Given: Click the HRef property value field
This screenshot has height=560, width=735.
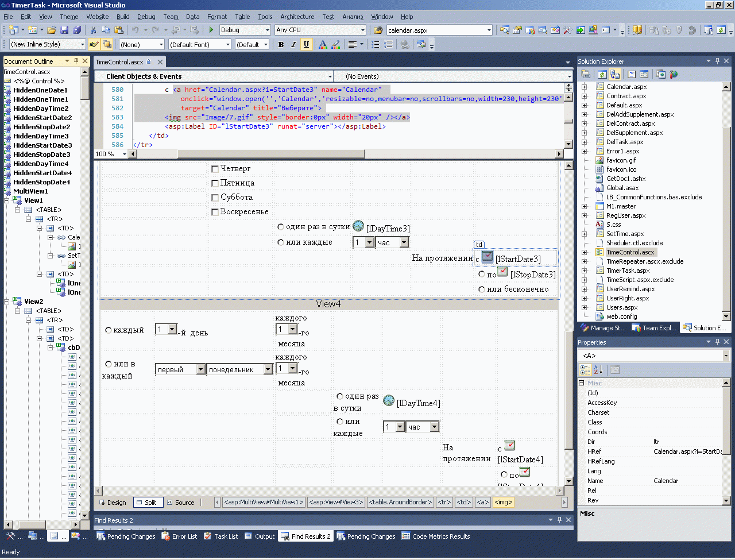Looking at the screenshot, I should coord(686,451).
